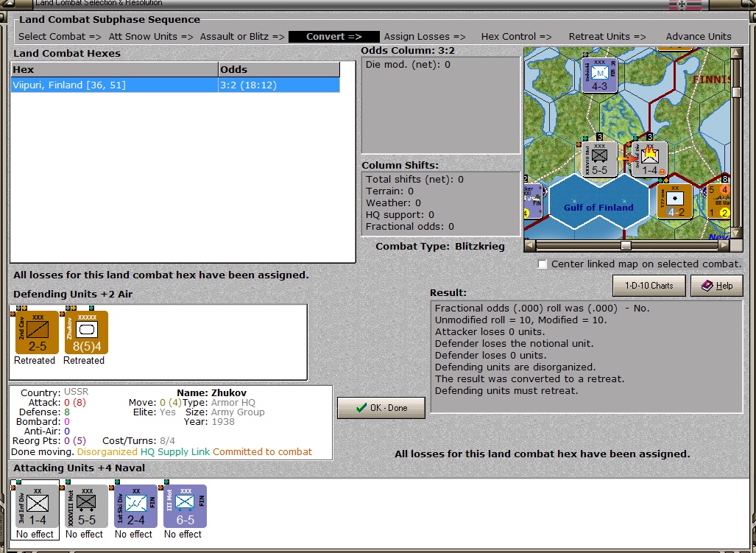
Task: Click the Hex Control subphase step
Action: [x=516, y=37]
